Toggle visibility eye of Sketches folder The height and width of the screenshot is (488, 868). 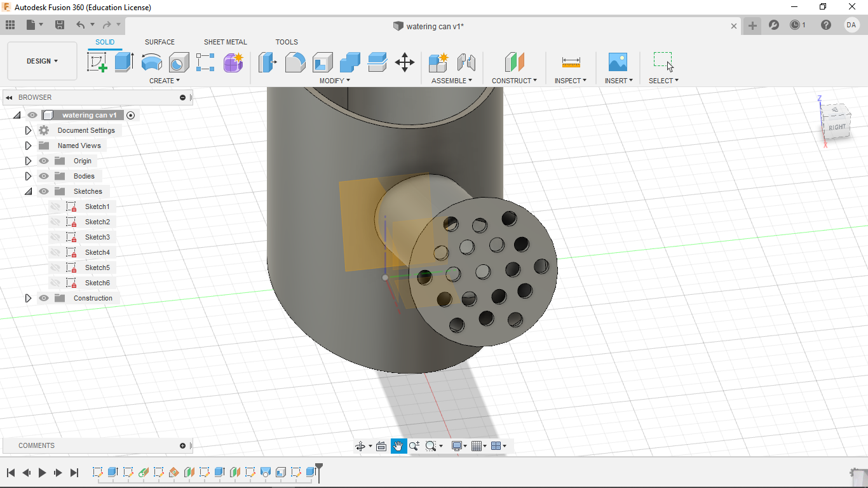(44, 191)
